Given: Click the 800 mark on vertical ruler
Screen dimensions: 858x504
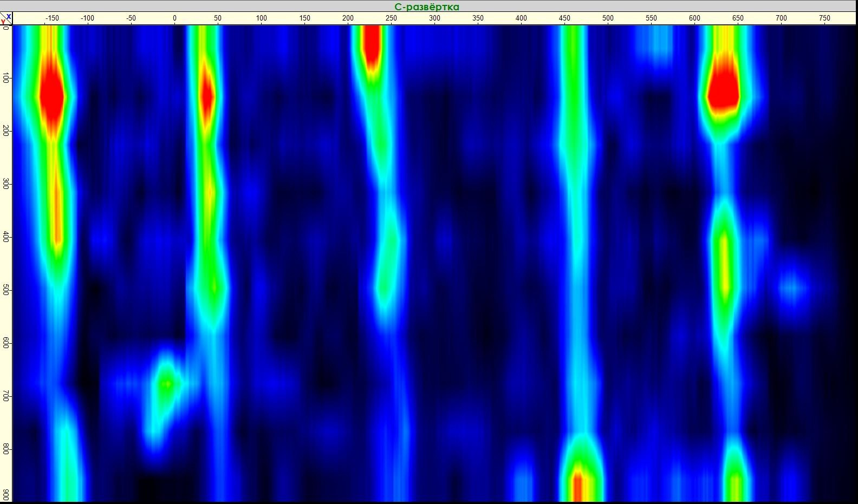Looking at the screenshot, I should click(6, 449).
